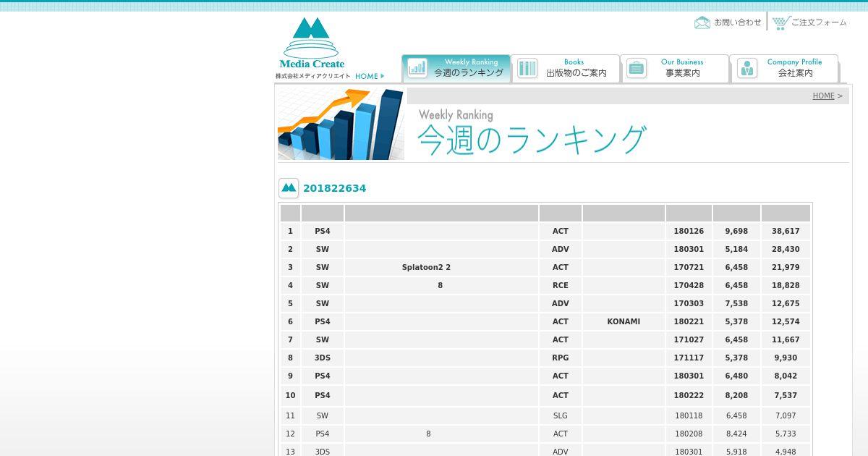Click the 180118 release date cell
Viewport: 868px width, 456px height.
689,415
